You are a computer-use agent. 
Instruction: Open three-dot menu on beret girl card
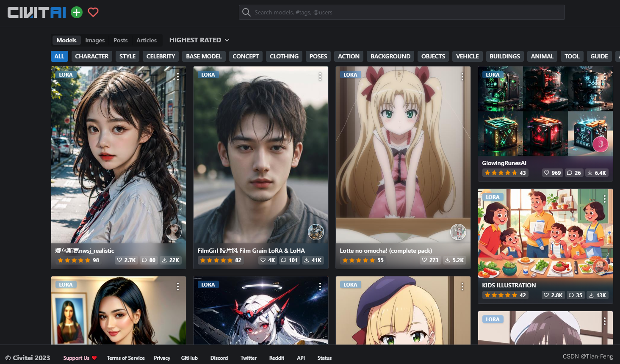[x=462, y=287]
